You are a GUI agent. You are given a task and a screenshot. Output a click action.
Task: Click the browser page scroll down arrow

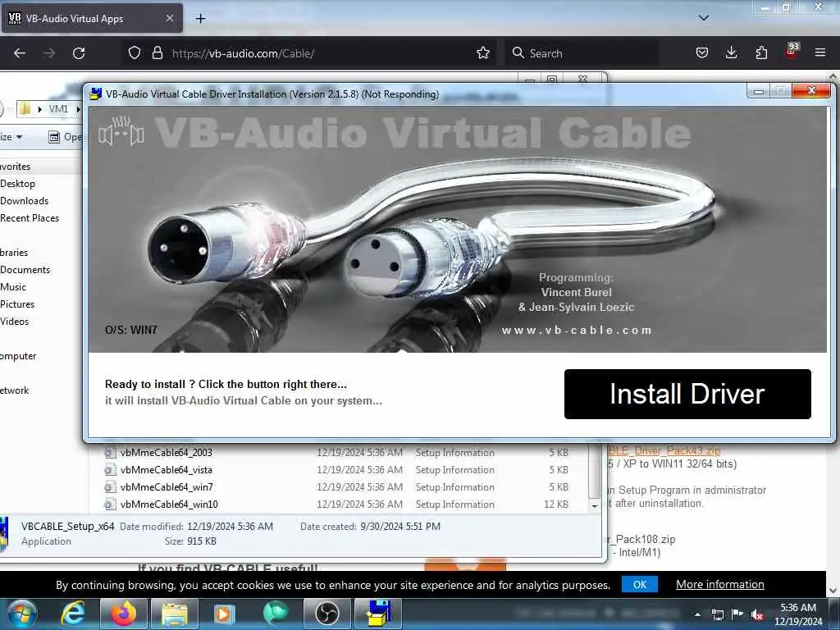833,591
